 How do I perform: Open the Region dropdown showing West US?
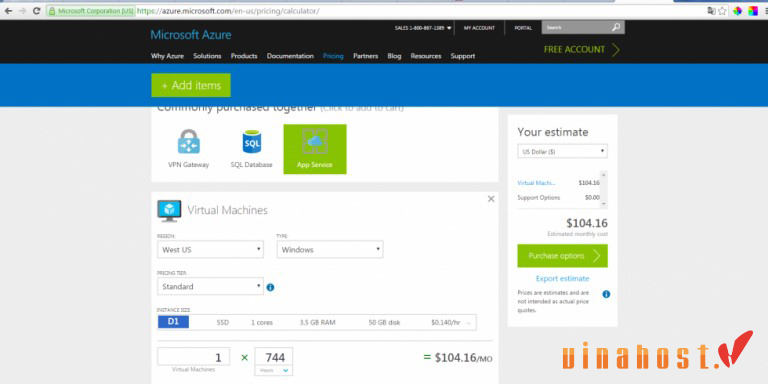(x=210, y=249)
